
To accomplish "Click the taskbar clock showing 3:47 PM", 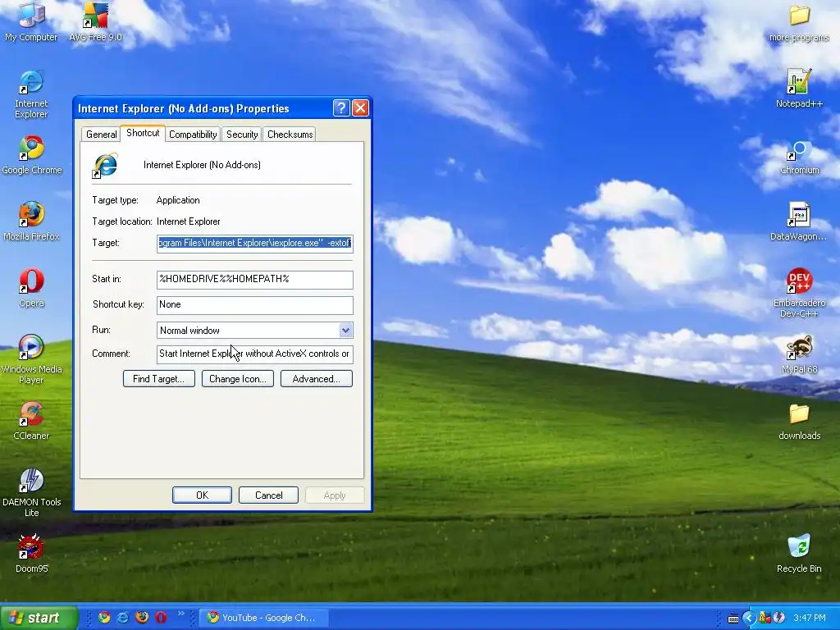I will 810,619.
